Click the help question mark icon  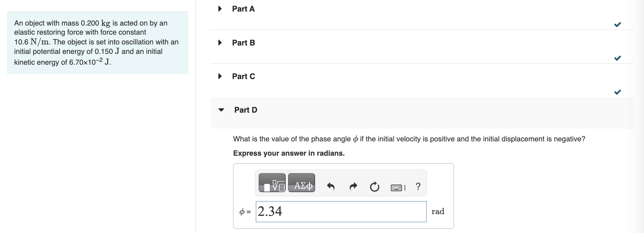click(x=418, y=186)
